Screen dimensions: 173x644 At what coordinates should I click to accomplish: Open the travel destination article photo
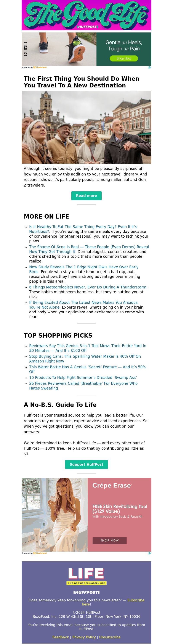pos(86,127)
